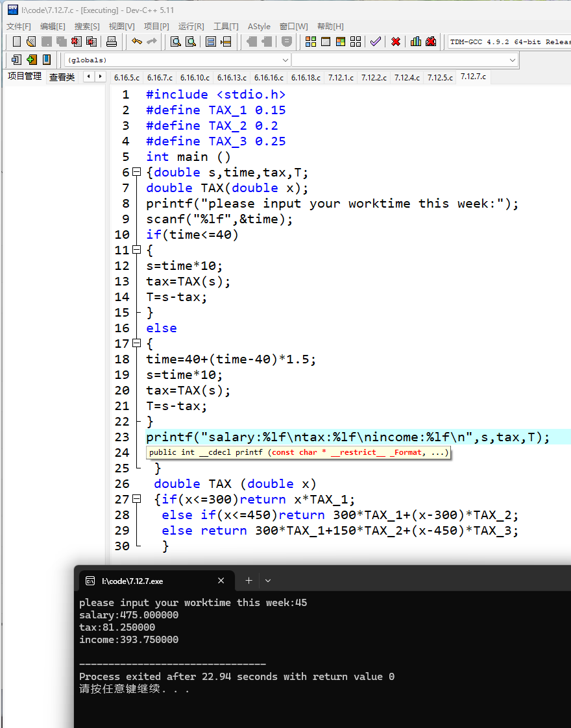Open the 工具[T] menu
571x728 pixels.
226,27
